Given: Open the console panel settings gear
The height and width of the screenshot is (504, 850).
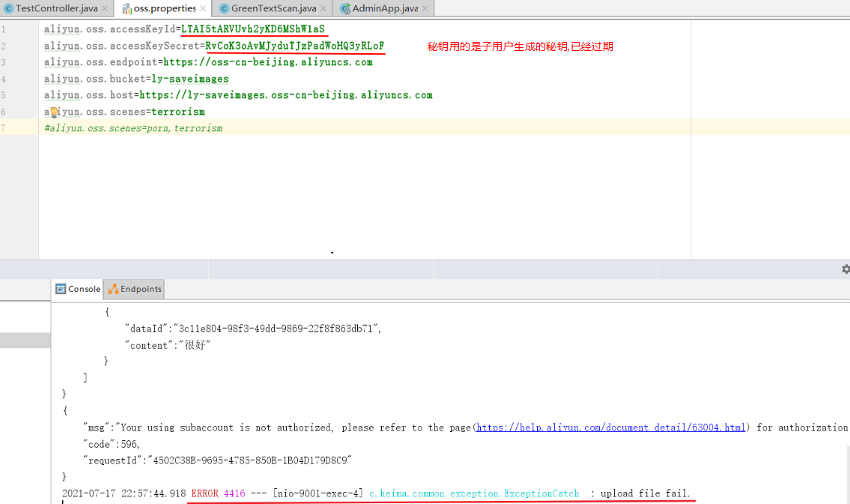Looking at the screenshot, I should 845,268.
